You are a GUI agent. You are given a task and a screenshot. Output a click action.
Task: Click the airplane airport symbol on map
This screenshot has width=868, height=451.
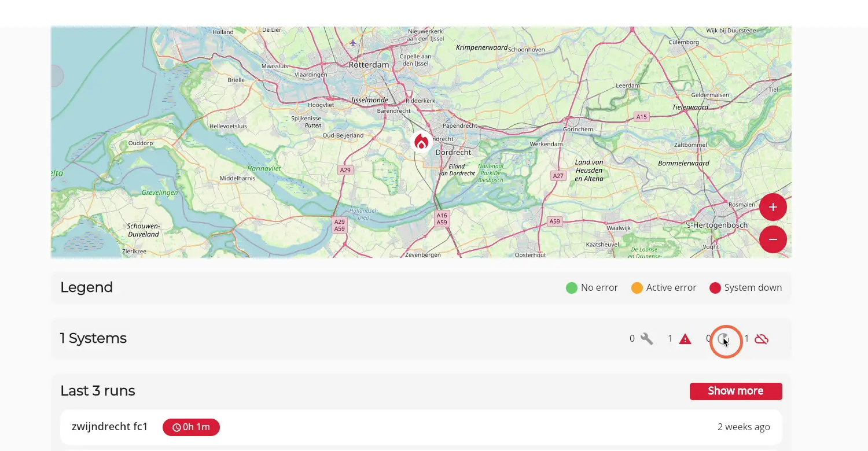point(353,43)
